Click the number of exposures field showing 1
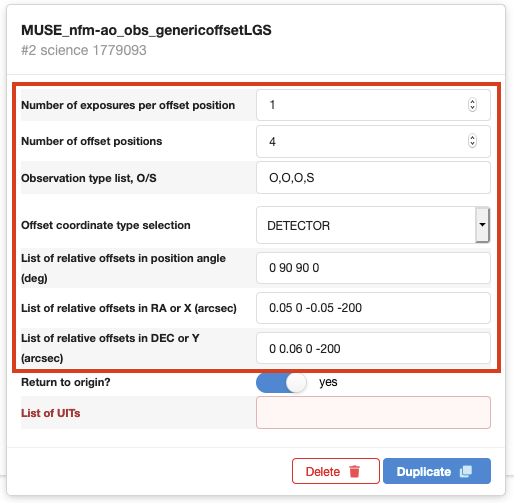 click(373, 105)
